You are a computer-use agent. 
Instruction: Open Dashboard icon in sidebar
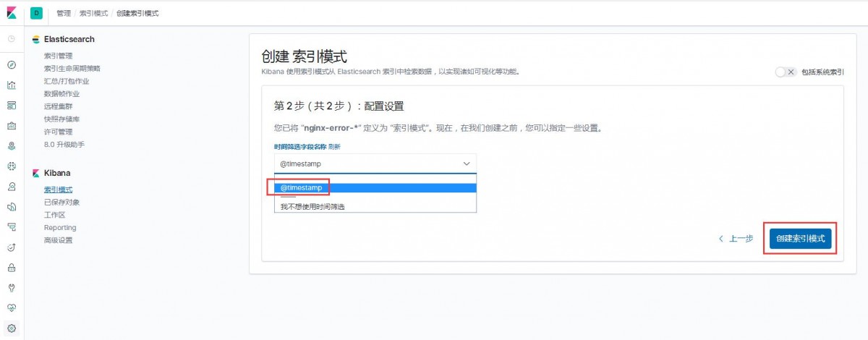pos(12,106)
